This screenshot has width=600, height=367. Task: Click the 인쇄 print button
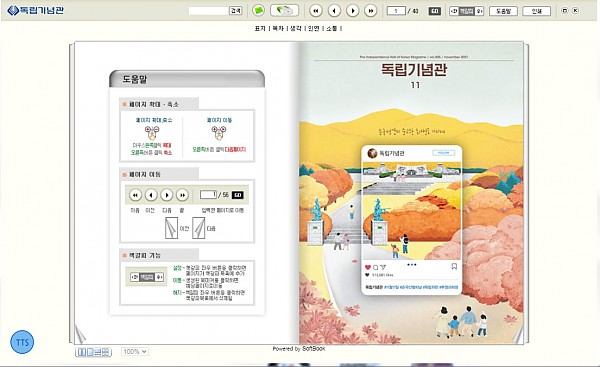point(536,11)
